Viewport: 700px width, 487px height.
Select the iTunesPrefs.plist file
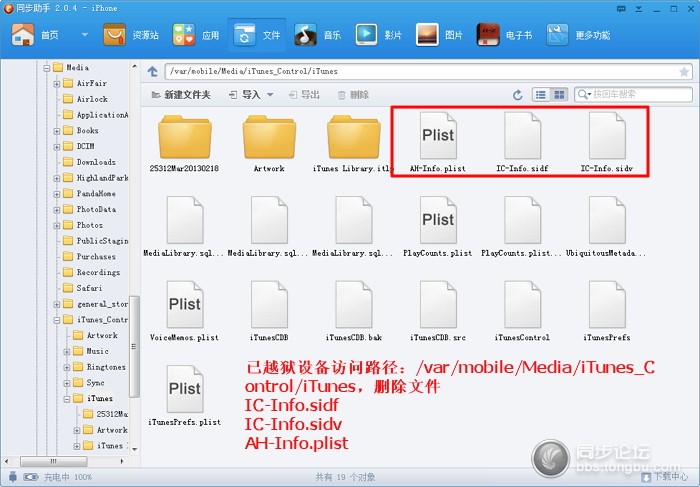pyautogui.click(x=184, y=395)
